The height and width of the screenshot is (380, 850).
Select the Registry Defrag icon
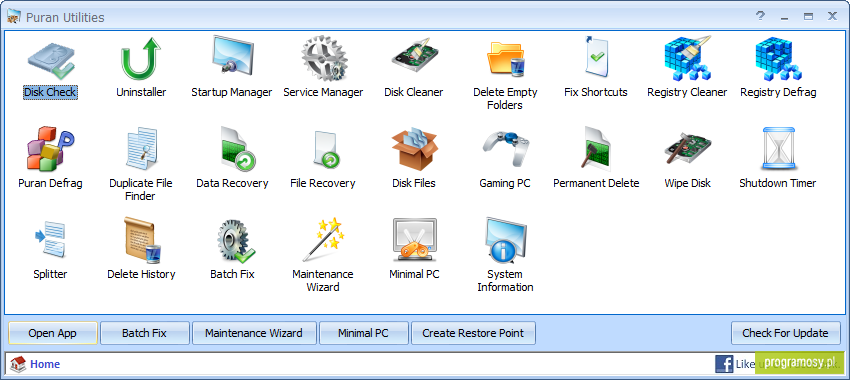tap(778, 59)
